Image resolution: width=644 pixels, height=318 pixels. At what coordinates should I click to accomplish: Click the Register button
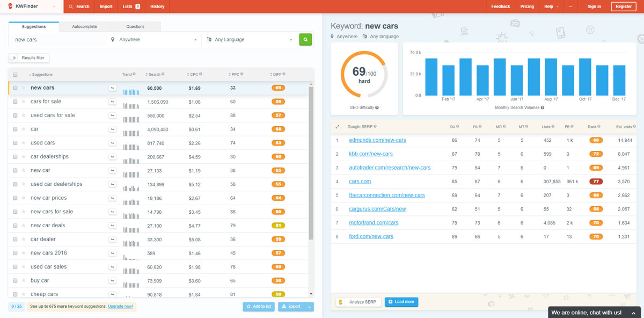tap(624, 6)
